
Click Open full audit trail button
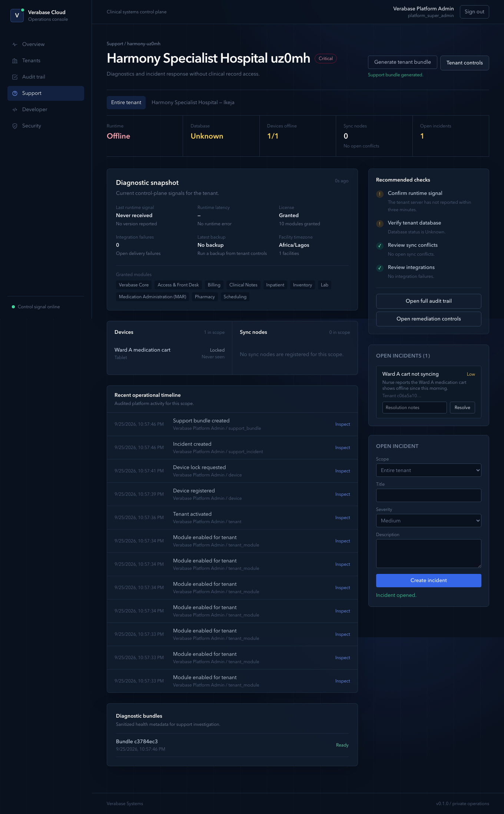tap(429, 301)
